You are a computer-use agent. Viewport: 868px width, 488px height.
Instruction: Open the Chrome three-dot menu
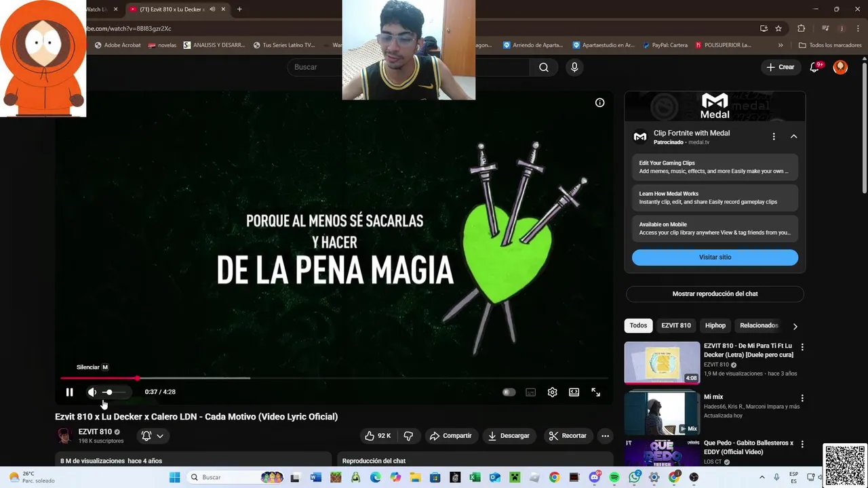(856, 28)
